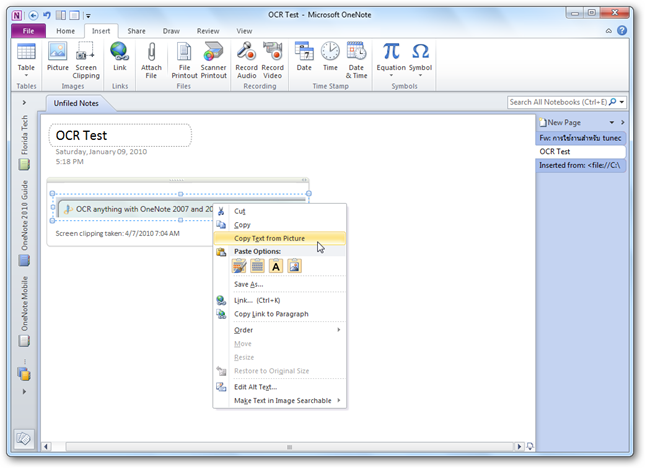Open Scanner Printout tool
Viewport: 645px width, 468px height.
coord(213,60)
